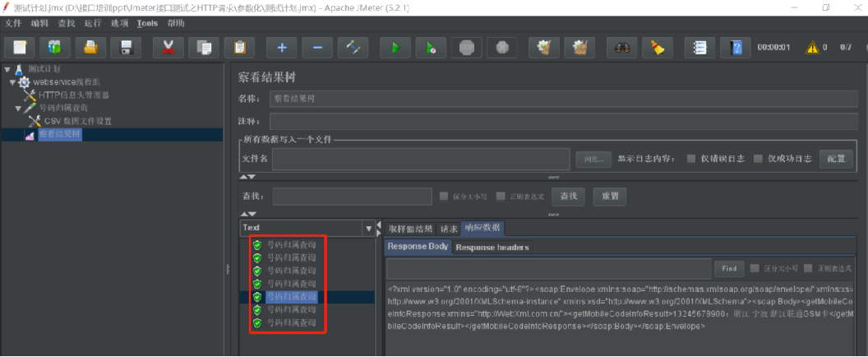Viewport: 868px width, 357px height.
Task: Click the Toggle enable/disable toolbar icon
Action: tap(353, 48)
